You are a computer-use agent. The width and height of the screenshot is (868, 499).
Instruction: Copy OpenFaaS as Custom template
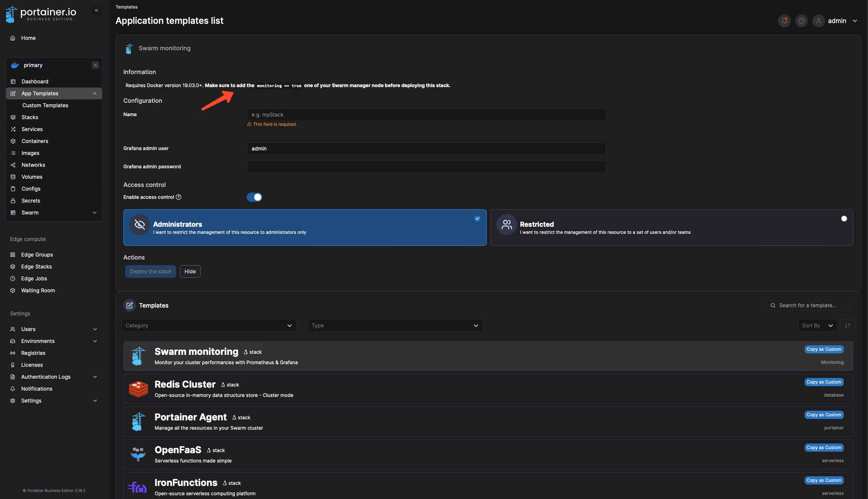point(824,448)
